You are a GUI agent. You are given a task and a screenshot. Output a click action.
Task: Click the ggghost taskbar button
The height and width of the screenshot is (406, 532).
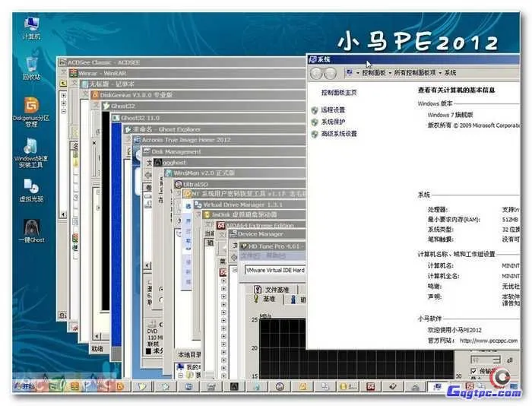pos(234,386)
